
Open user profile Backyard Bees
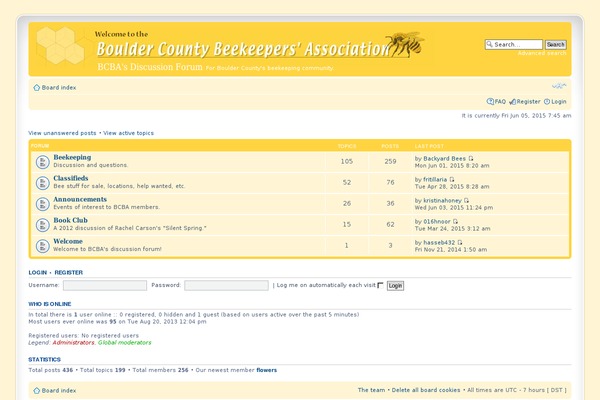(445, 158)
